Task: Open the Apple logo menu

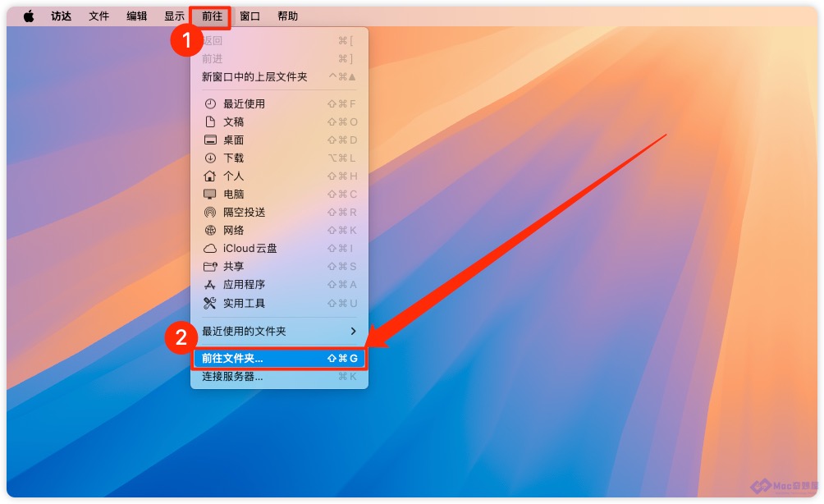Action: point(29,16)
